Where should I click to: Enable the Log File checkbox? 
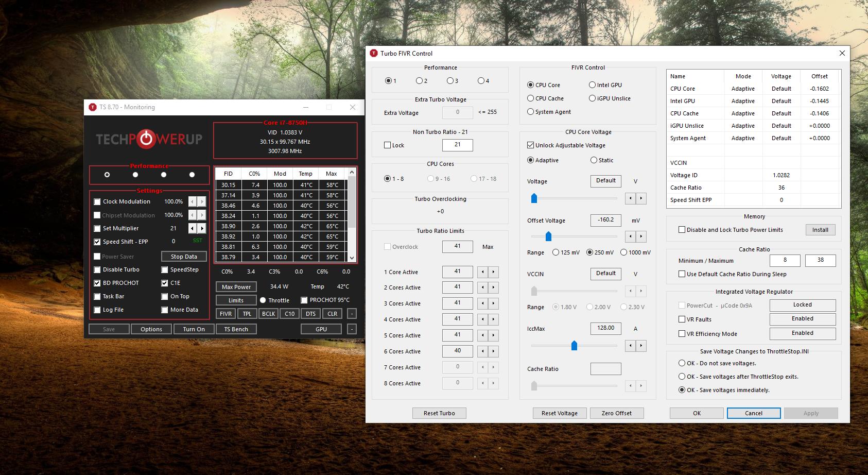tap(97, 310)
